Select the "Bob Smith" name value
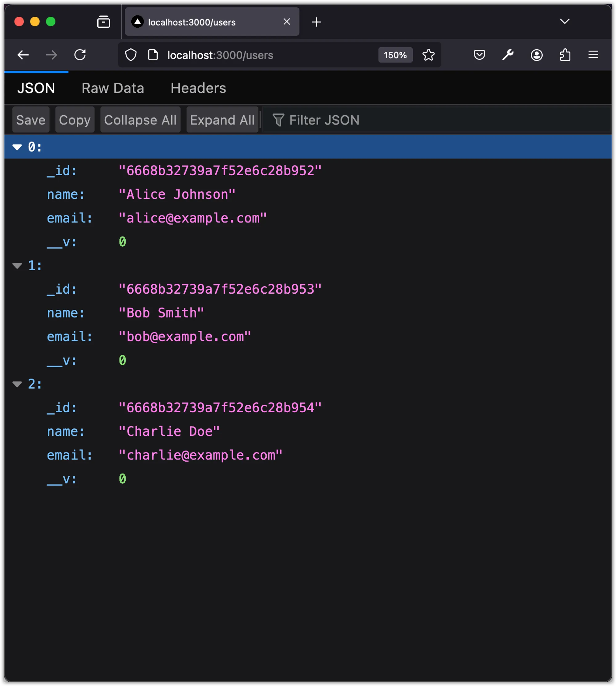The width and height of the screenshot is (616, 686). [161, 313]
